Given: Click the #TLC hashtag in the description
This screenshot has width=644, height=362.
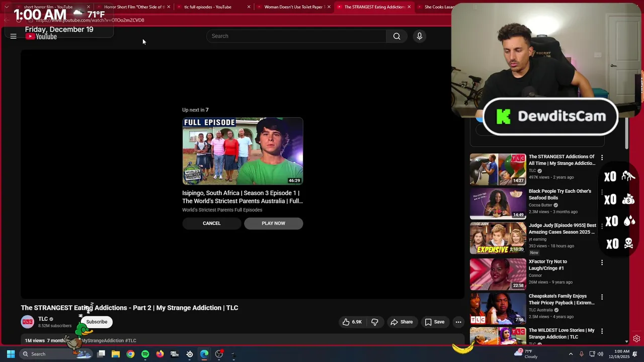Looking at the screenshot, I should pos(131,341).
